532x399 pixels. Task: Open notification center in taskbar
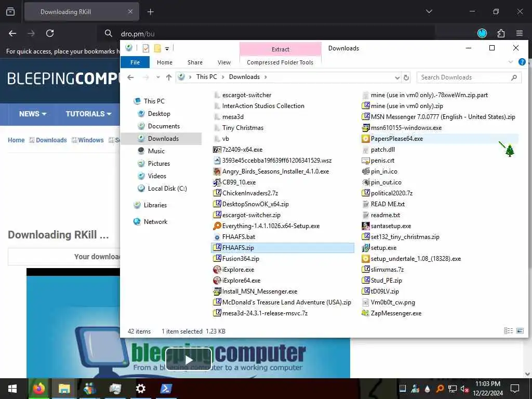tap(515, 389)
